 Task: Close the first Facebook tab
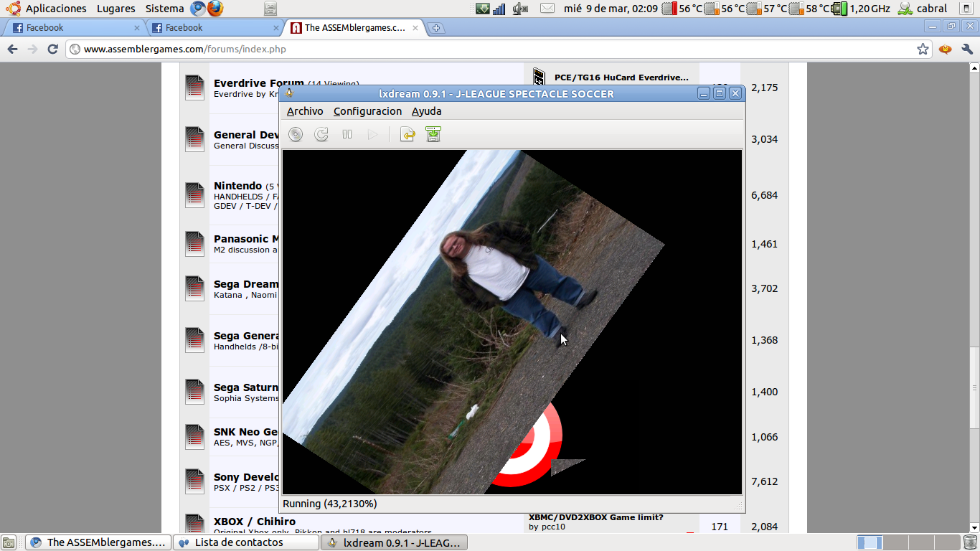(137, 28)
